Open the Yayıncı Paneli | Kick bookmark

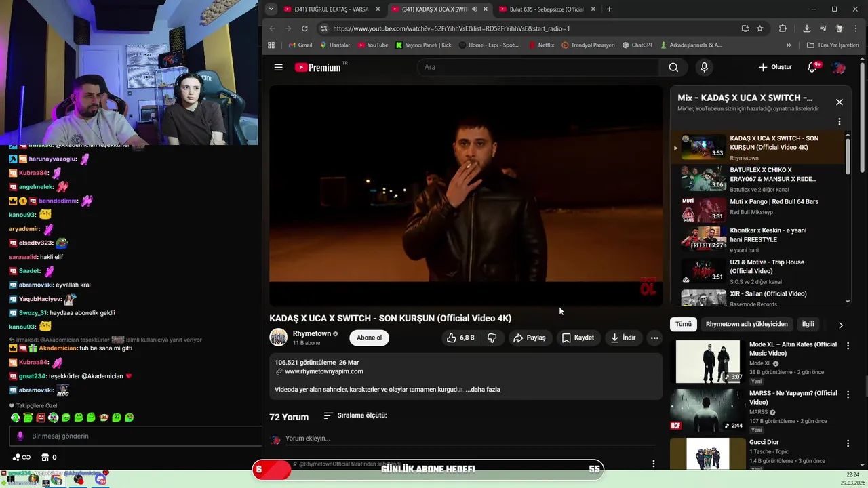tap(424, 45)
